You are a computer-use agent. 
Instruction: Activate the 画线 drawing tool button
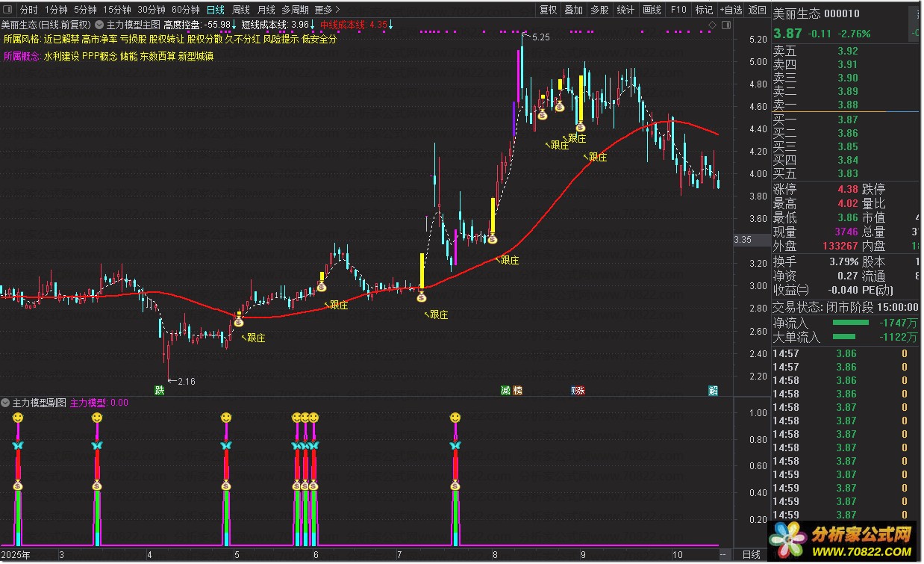pos(652,10)
